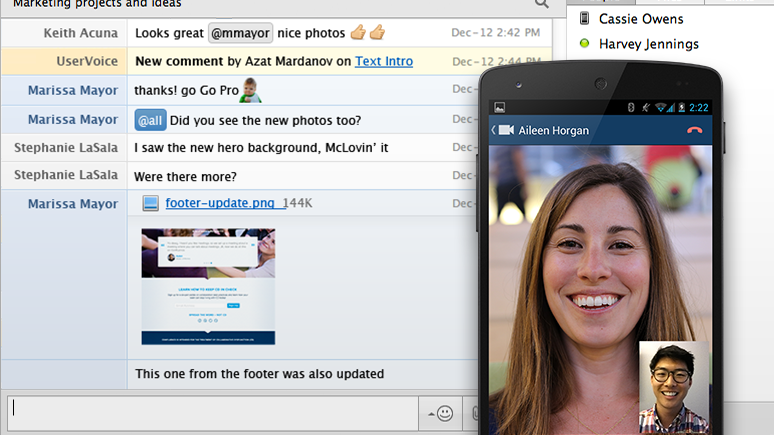The height and width of the screenshot is (435, 774).
Task: Click the footer-update.png file icon
Action: (150, 204)
